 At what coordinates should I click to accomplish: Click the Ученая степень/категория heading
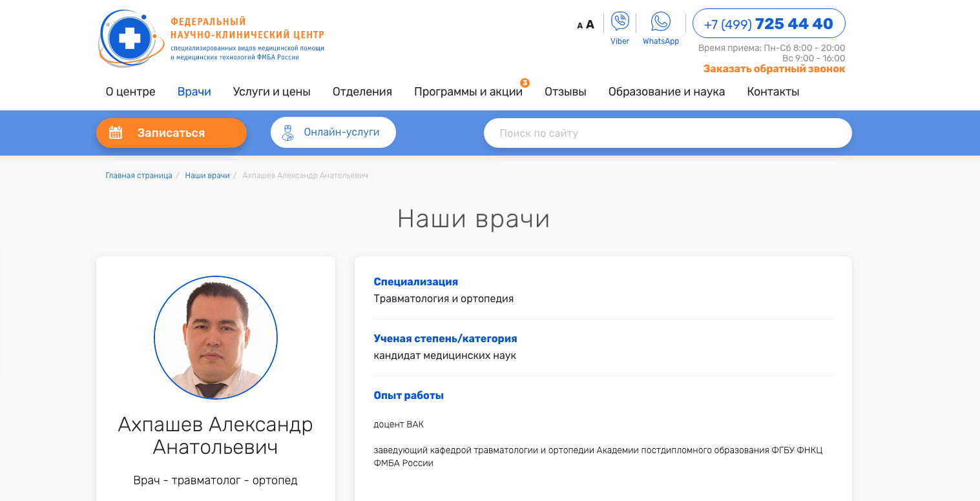point(446,339)
